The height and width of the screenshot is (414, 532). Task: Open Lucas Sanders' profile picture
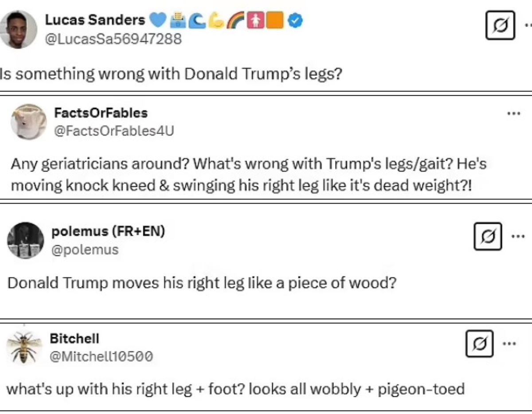click(18, 29)
